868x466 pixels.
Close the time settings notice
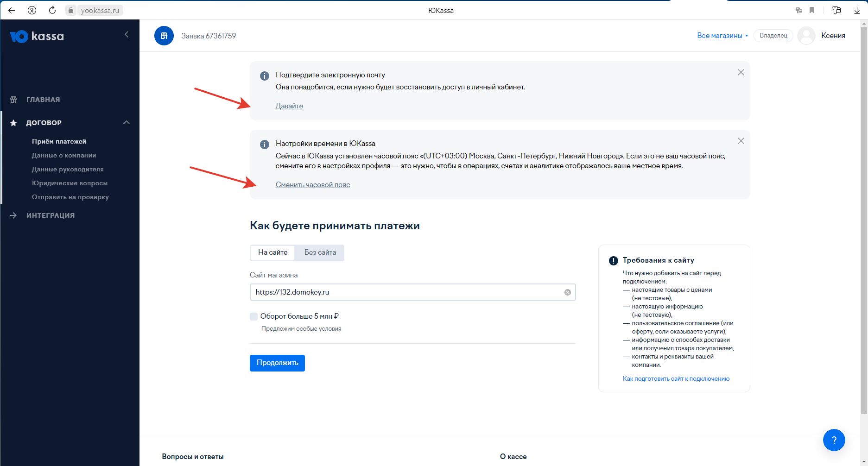(741, 141)
